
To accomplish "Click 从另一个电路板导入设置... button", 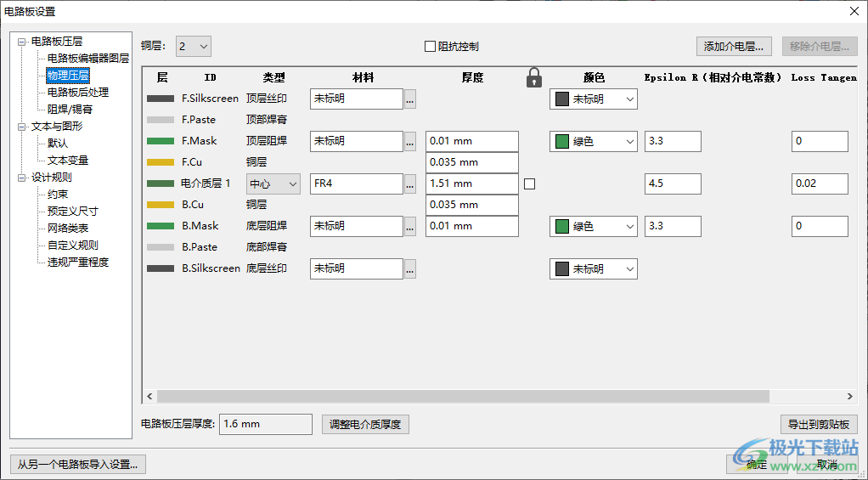I will tap(77, 464).
